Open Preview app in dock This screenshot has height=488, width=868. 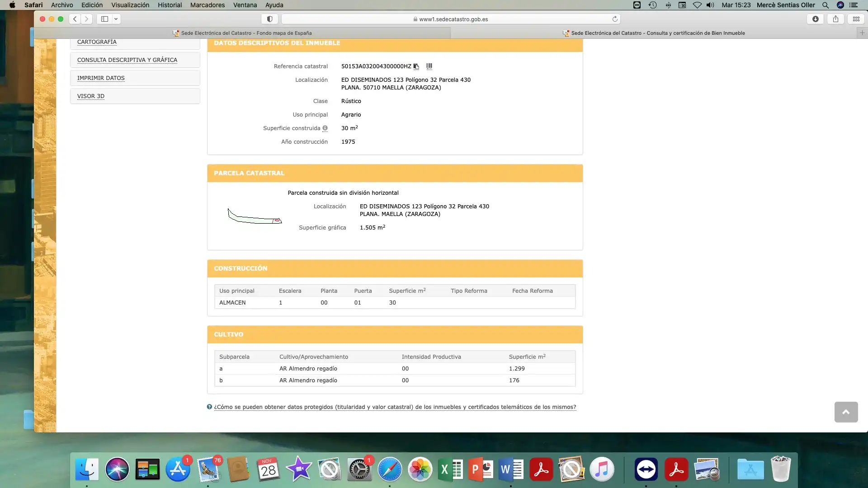coord(707,469)
